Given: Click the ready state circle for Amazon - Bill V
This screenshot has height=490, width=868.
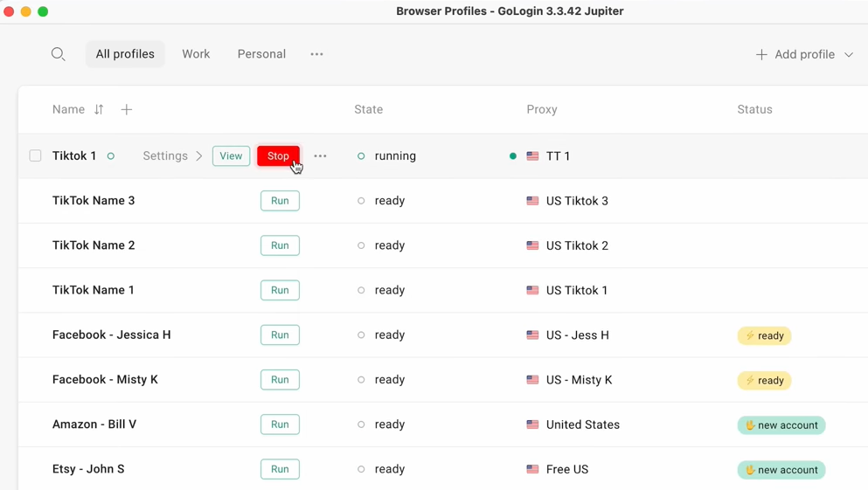Looking at the screenshot, I should (361, 424).
